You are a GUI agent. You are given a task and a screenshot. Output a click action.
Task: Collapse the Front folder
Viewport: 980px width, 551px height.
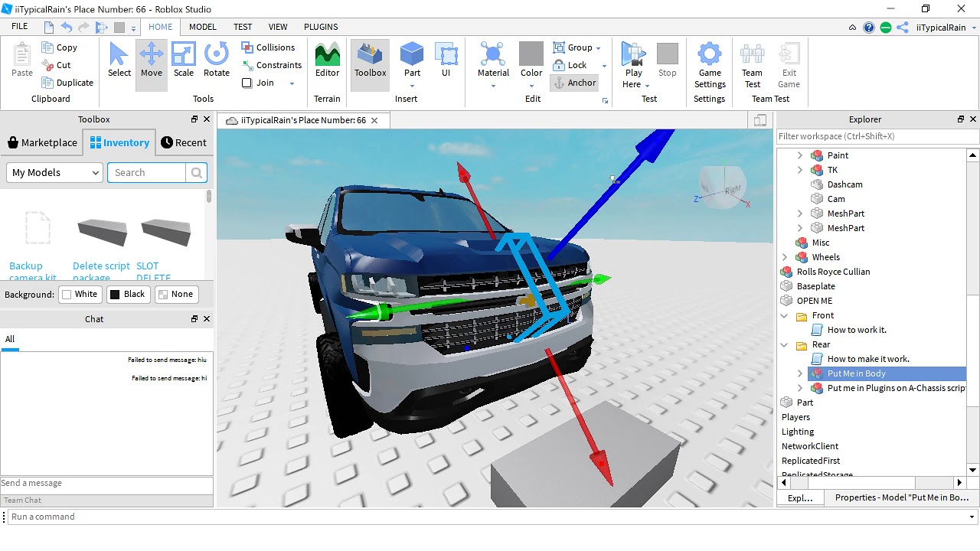785,315
